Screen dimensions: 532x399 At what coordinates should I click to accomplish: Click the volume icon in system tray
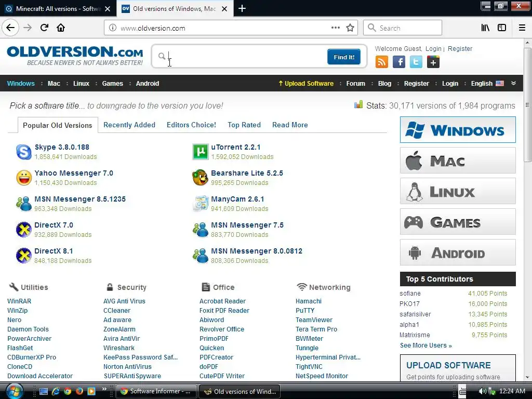tap(482, 391)
